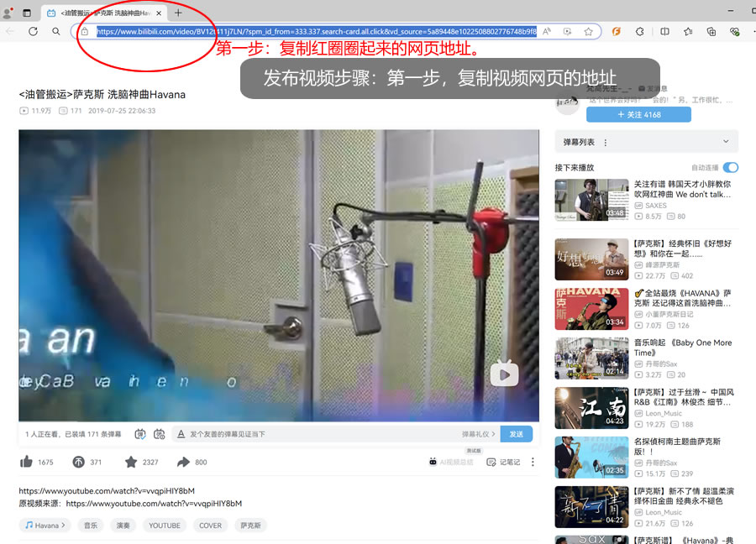Image resolution: width=756 pixels, height=544 pixels.
Task: Open danmaku list three-dot menu
Action: pyautogui.click(x=606, y=142)
